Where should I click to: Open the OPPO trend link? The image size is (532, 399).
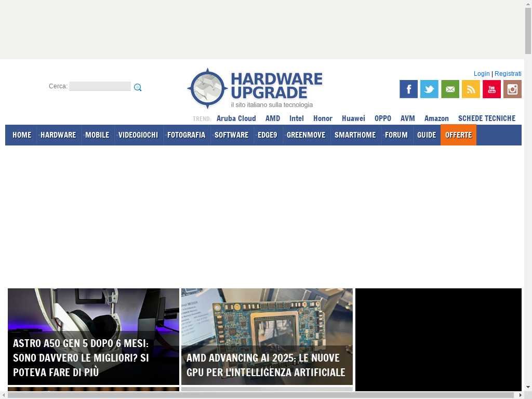pos(383,118)
